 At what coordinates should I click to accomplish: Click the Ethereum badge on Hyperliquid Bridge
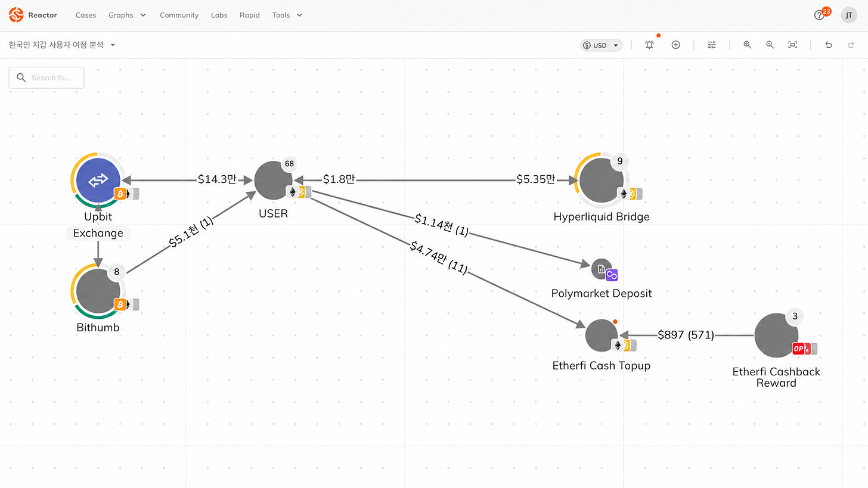[x=624, y=194]
